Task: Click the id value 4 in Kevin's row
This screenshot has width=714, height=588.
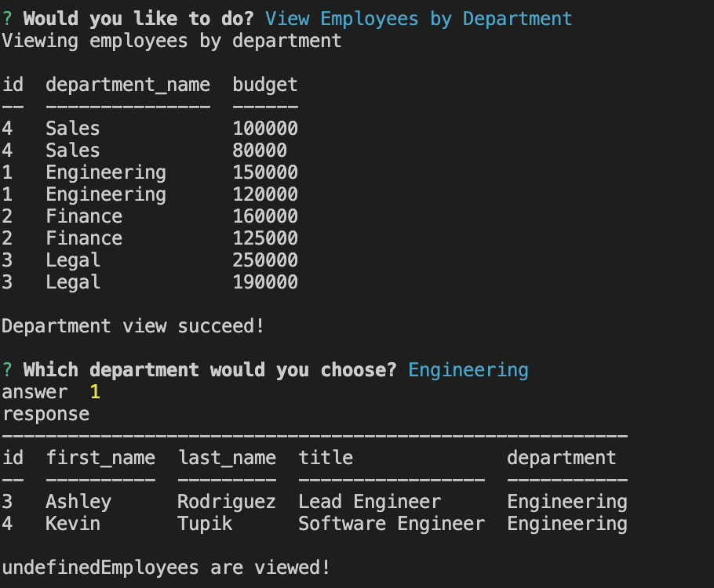Action: pyautogui.click(x=7, y=524)
